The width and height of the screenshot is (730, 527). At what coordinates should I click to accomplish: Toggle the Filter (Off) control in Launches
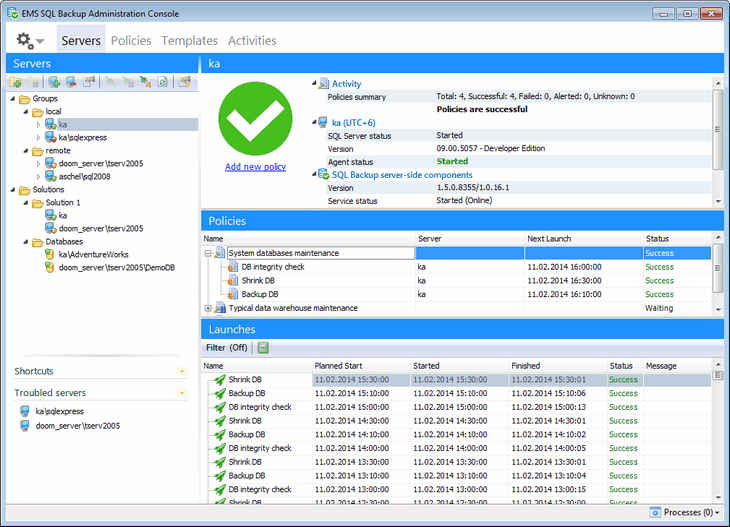[227, 348]
